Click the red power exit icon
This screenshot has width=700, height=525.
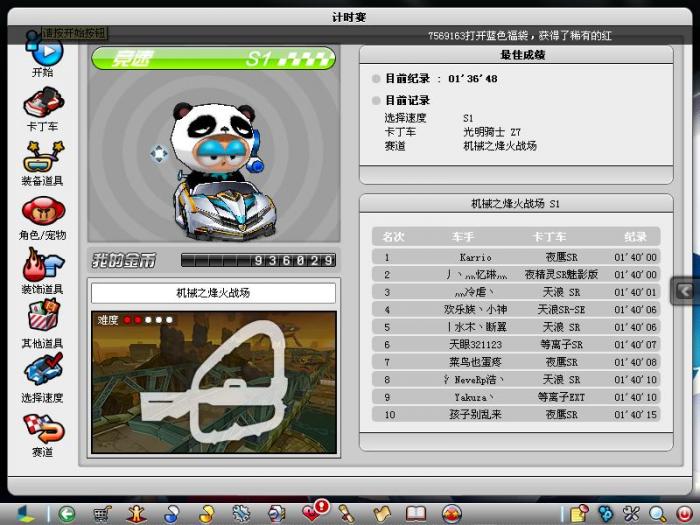click(x=684, y=514)
